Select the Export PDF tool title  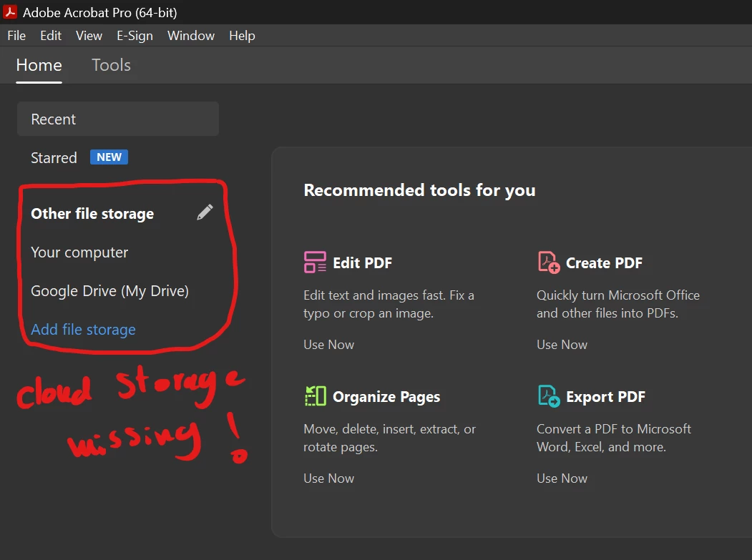tap(606, 397)
